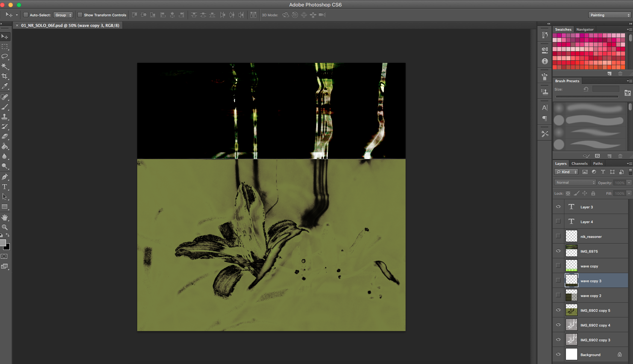Select the Zoom tool

coord(5,227)
